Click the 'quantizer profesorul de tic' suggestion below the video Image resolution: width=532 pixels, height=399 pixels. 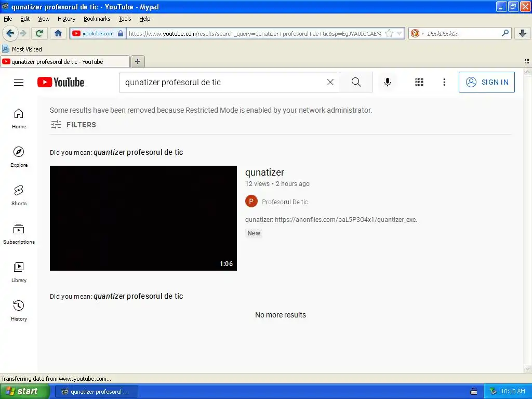pyautogui.click(x=138, y=296)
